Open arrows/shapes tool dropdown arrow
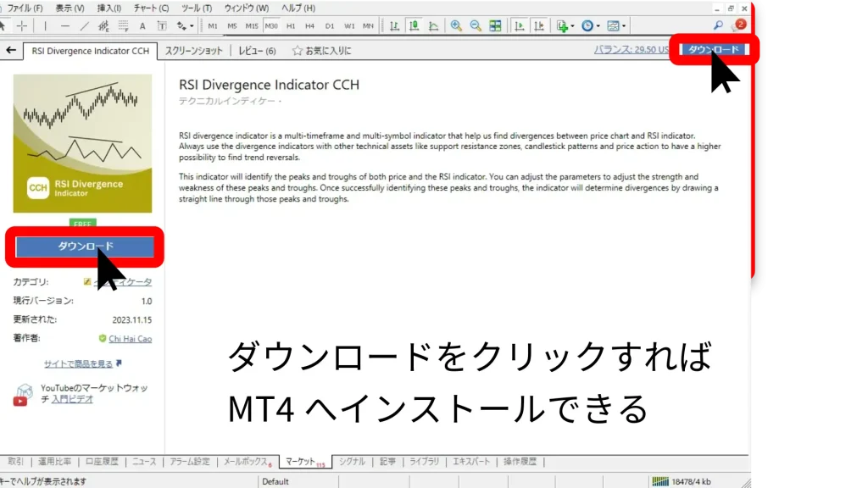The height and width of the screenshot is (488, 868). [x=192, y=26]
